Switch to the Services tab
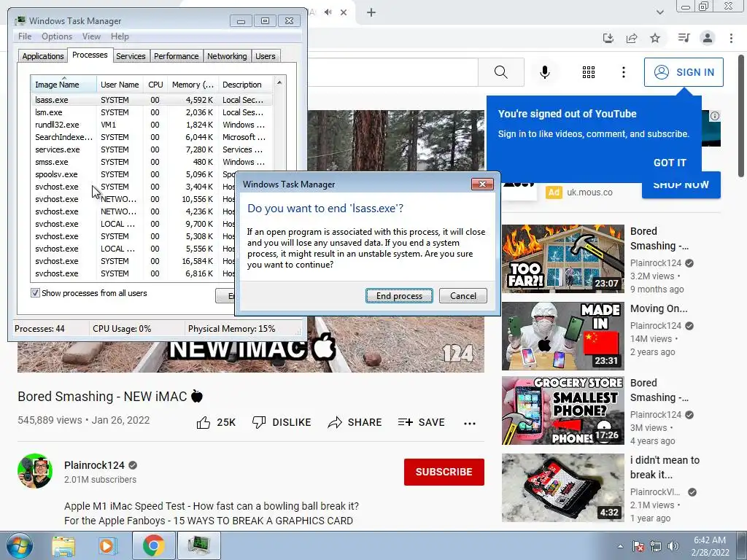747x560 pixels. [x=131, y=56]
